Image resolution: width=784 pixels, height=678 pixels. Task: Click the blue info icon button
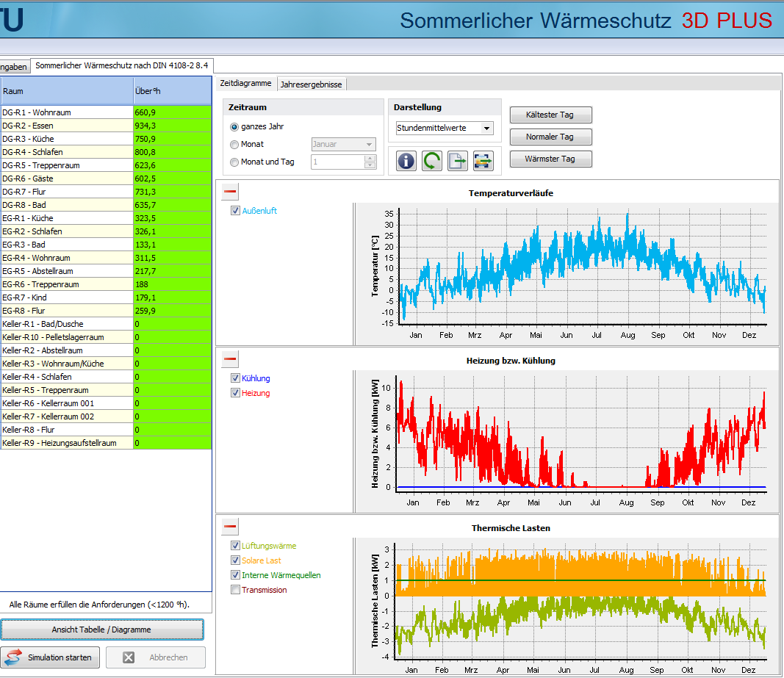[406, 161]
